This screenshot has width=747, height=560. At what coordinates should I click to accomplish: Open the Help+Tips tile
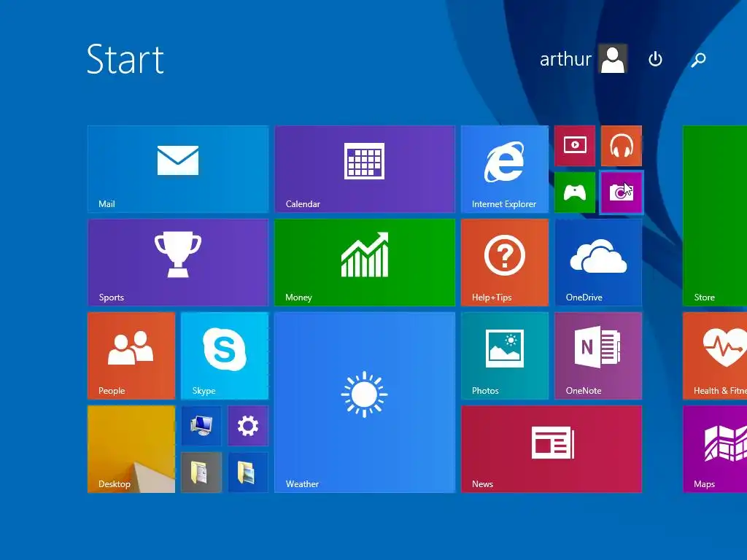(505, 262)
